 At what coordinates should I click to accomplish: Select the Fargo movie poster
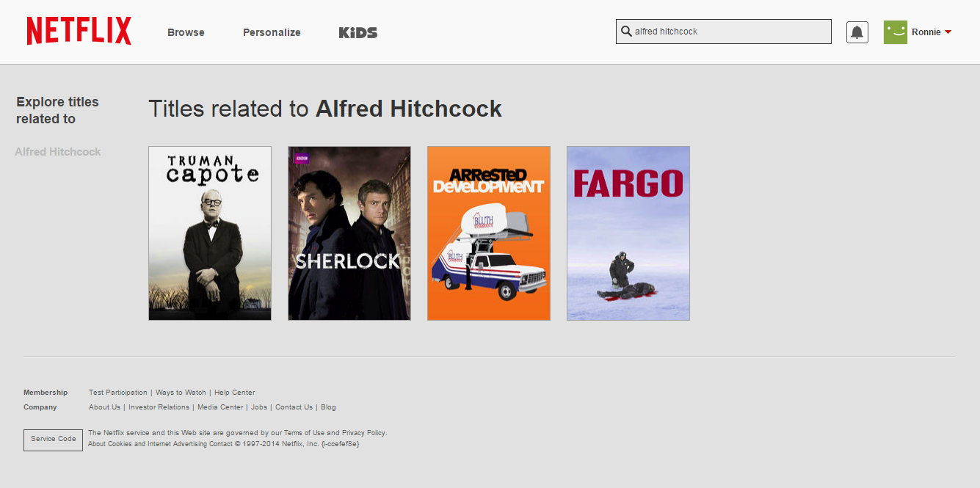[x=628, y=233]
